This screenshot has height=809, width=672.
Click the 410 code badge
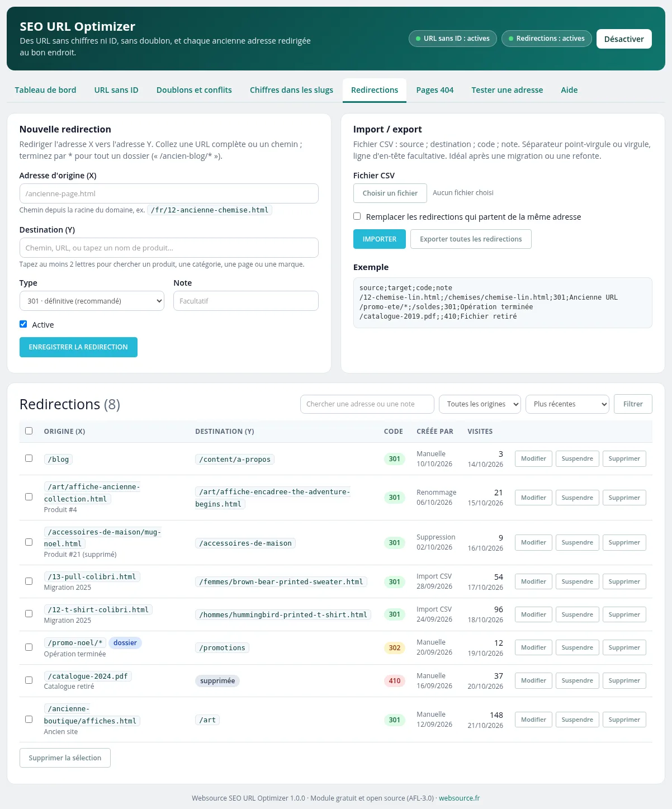(395, 681)
